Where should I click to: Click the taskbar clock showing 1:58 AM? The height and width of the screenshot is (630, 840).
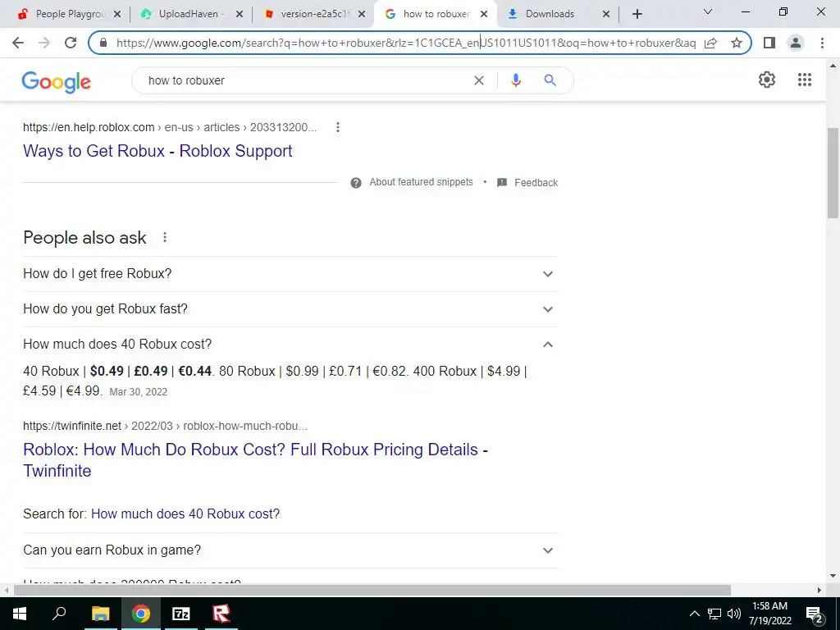769,614
